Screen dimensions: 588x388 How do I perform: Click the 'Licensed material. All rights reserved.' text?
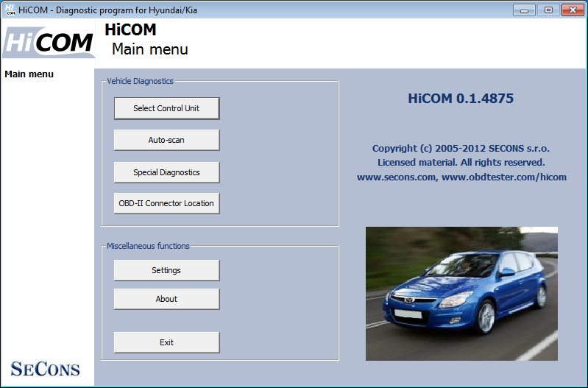pyautogui.click(x=461, y=163)
